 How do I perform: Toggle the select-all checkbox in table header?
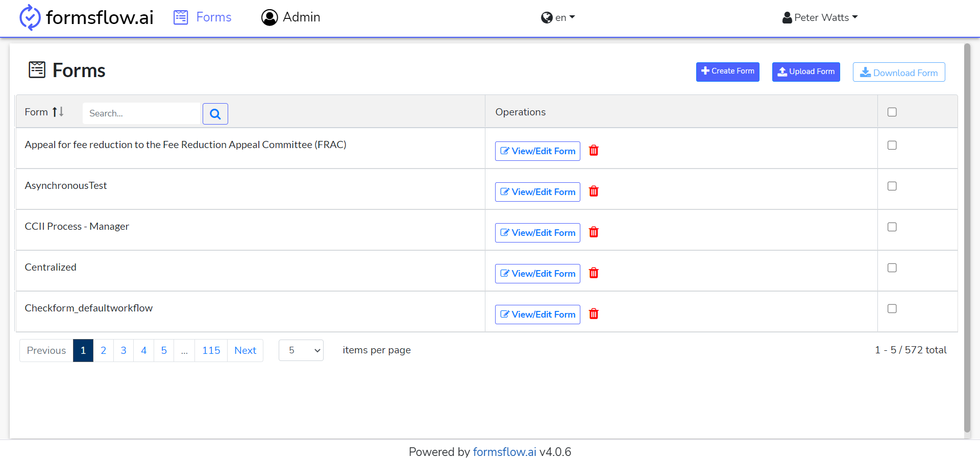pos(892,112)
